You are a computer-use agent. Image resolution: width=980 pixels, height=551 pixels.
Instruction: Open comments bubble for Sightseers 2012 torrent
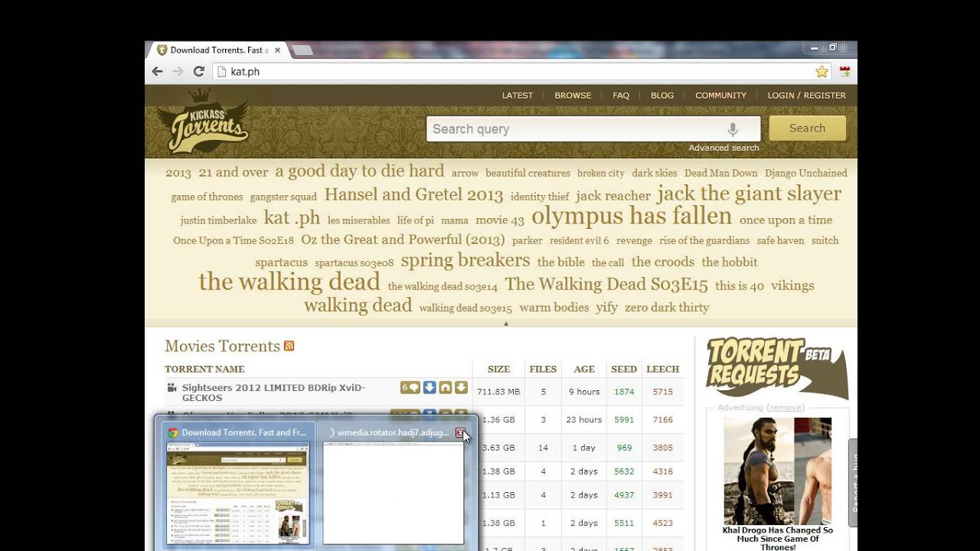pyautogui.click(x=410, y=388)
